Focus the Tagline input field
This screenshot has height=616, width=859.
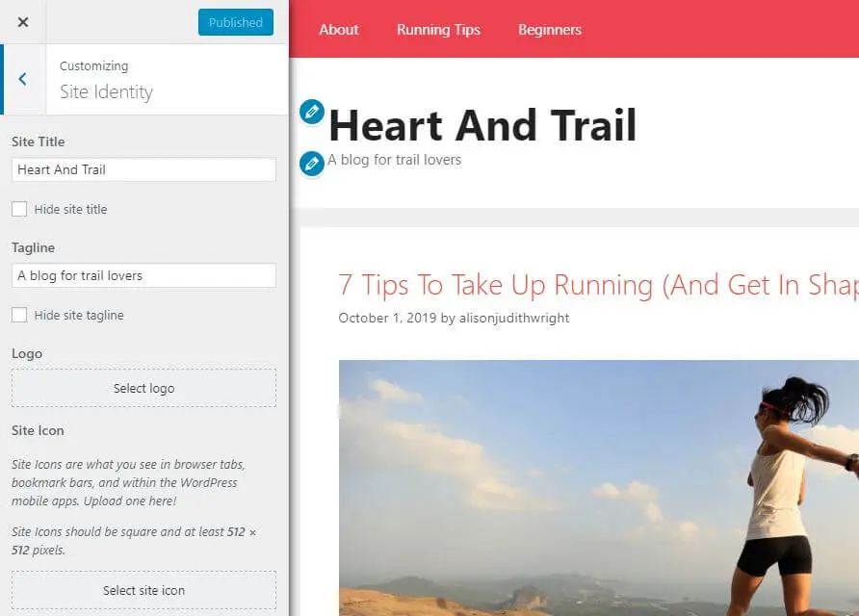click(144, 275)
